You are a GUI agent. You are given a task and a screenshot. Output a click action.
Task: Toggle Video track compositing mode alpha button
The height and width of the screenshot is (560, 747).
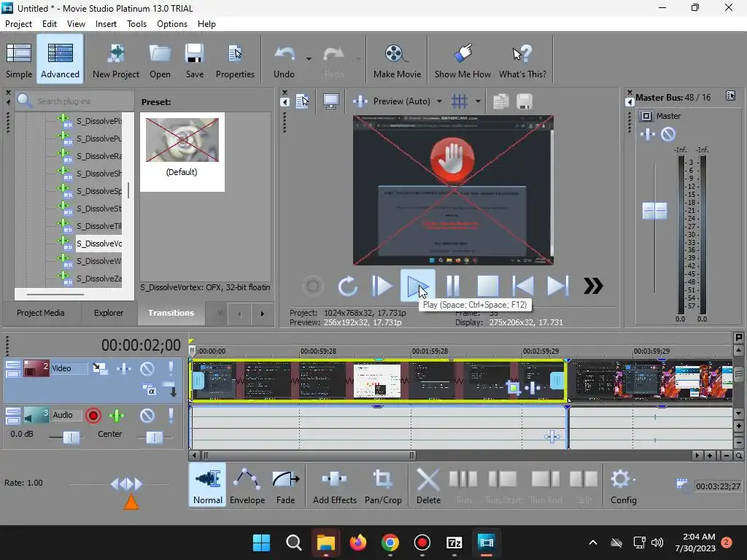pos(150,391)
